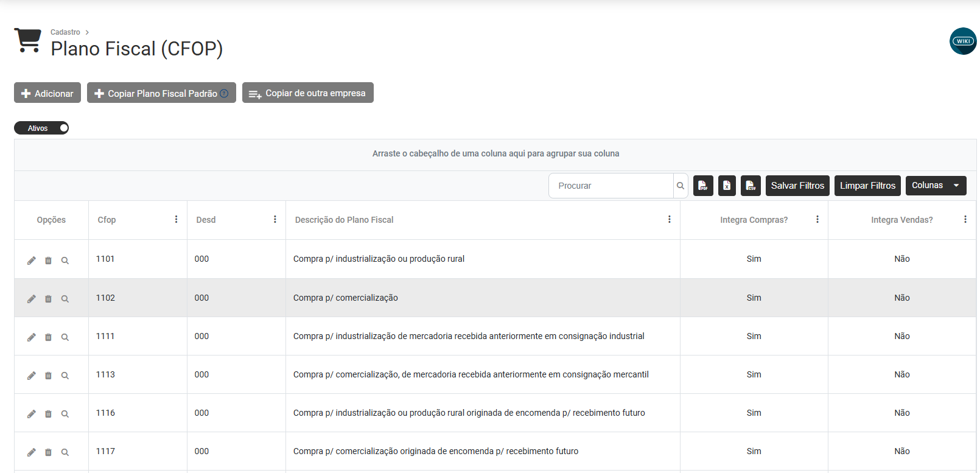Viewport: 980px width, 473px height.
Task: Delete CFOP 1116 with trash icon
Action: click(x=48, y=414)
